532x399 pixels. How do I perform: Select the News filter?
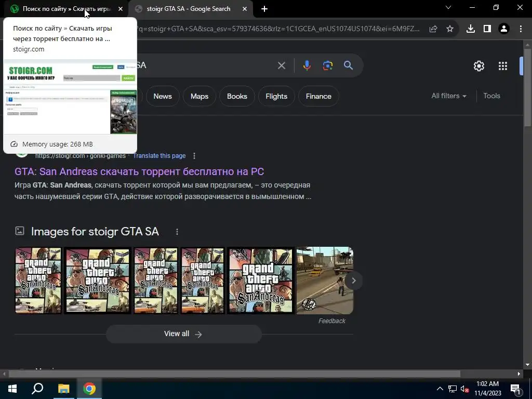tap(163, 96)
